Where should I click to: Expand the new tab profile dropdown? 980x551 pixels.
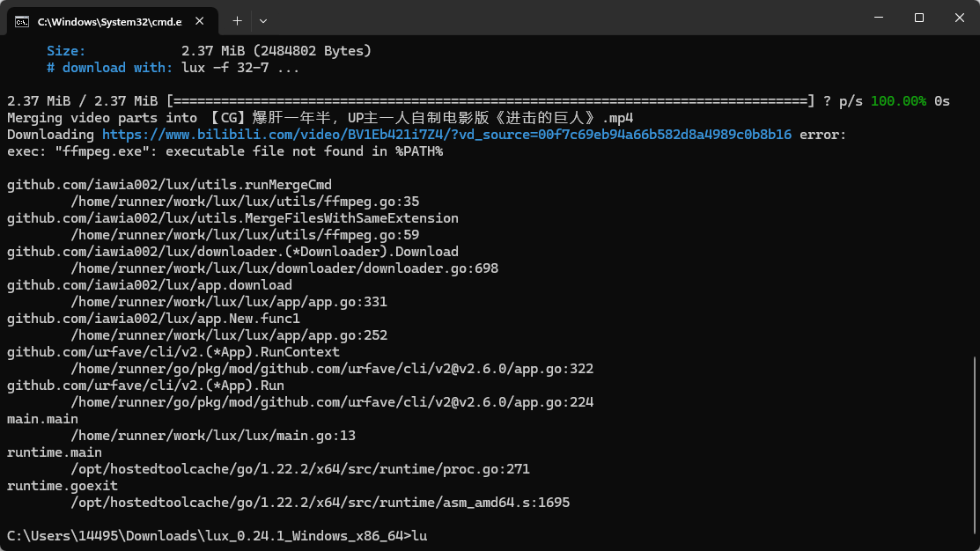point(263,19)
